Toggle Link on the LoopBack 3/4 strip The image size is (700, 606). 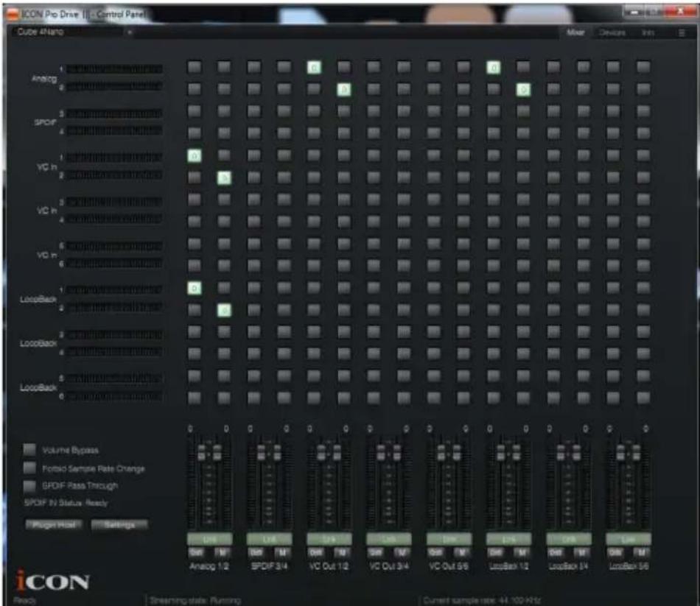(569, 539)
